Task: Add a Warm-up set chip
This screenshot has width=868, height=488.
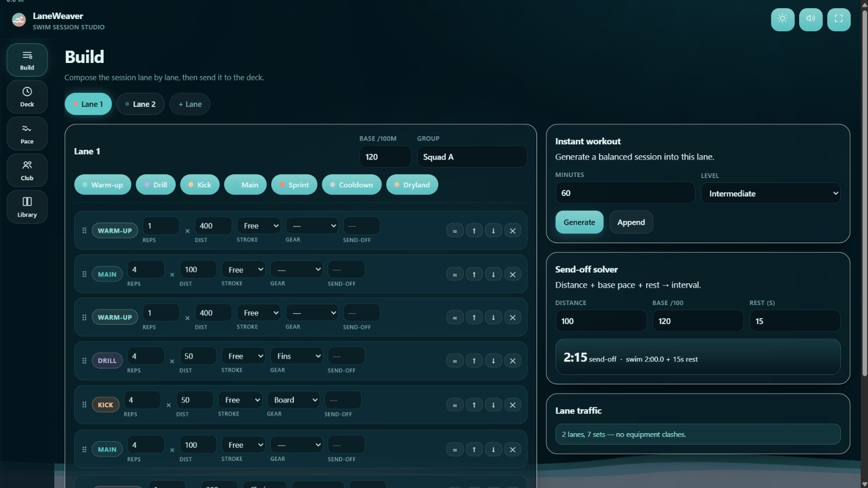Action: point(103,185)
